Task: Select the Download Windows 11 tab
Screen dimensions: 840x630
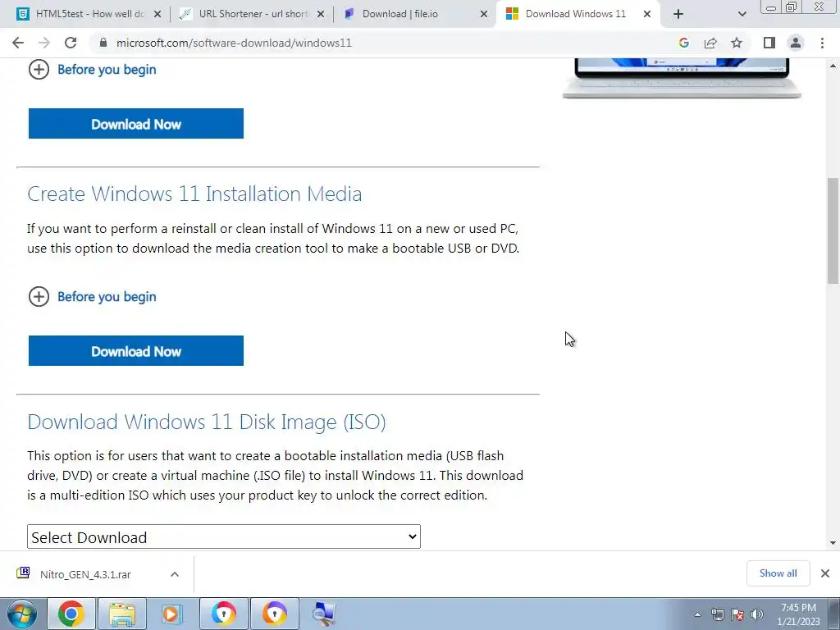Action: [575, 14]
